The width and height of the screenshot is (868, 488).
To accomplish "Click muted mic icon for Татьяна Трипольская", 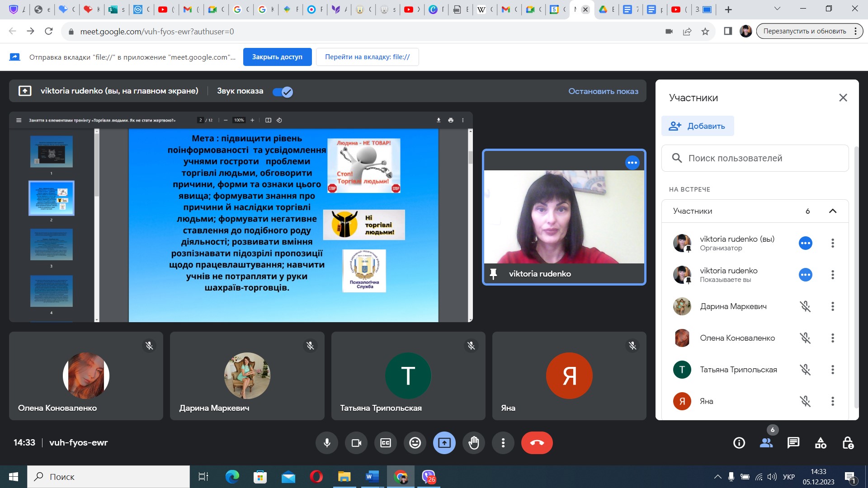I will 805,370.
